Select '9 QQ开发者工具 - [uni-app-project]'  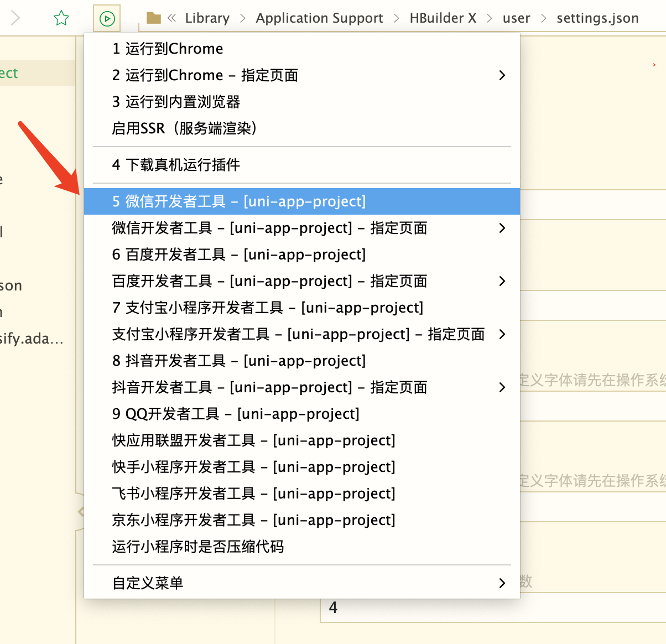(302, 414)
